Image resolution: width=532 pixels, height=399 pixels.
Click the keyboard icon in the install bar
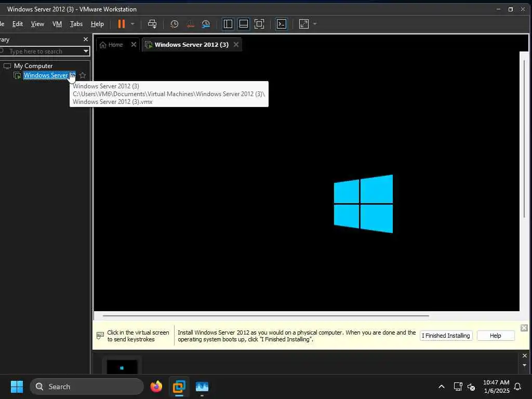tap(100, 336)
